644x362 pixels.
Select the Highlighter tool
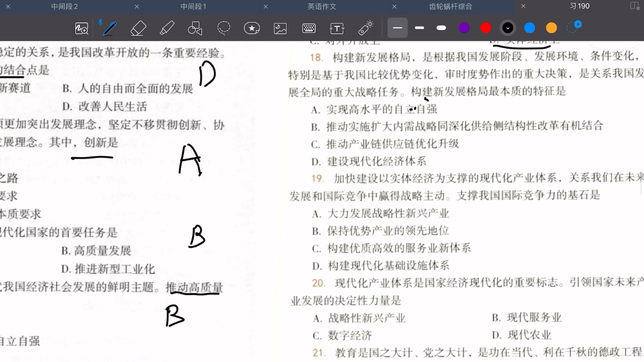click(167, 28)
